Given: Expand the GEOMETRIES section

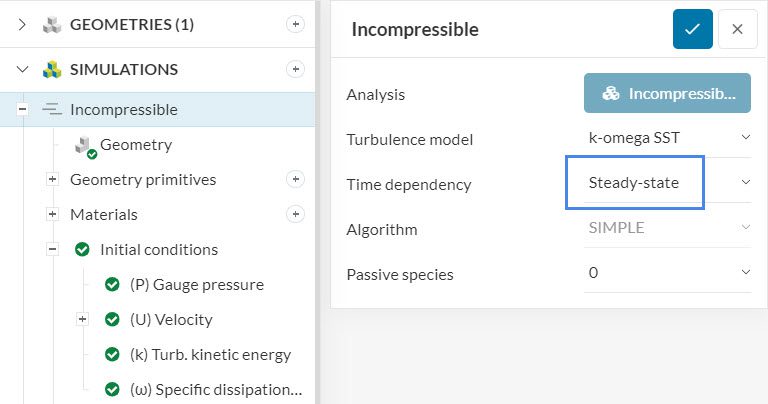Looking at the screenshot, I should [x=23, y=25].
